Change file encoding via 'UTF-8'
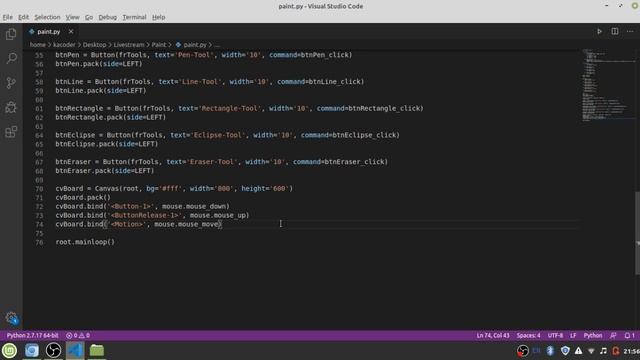The height and width of the screenshot is (360, 640). [555, 336]
